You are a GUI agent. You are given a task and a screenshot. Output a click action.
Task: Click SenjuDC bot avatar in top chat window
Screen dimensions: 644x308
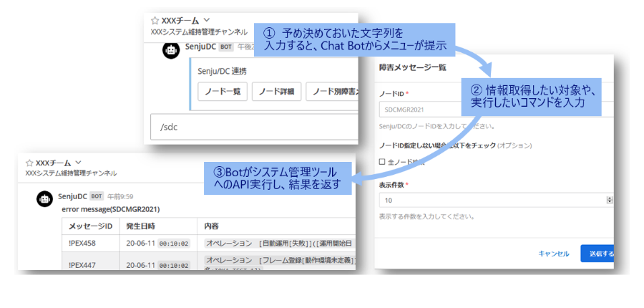pyautogui.click(x=171, y=50)
